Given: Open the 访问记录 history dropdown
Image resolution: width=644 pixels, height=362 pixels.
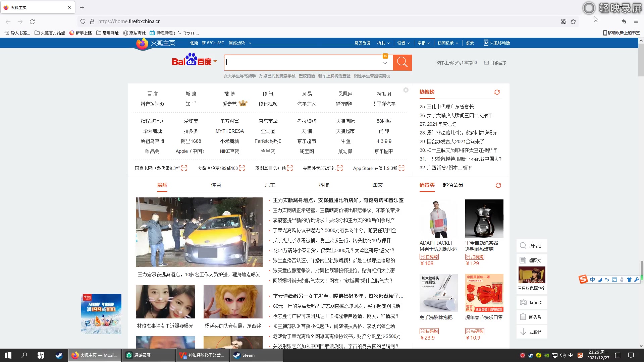Looking at the screenshot, I should pos(448,43).
